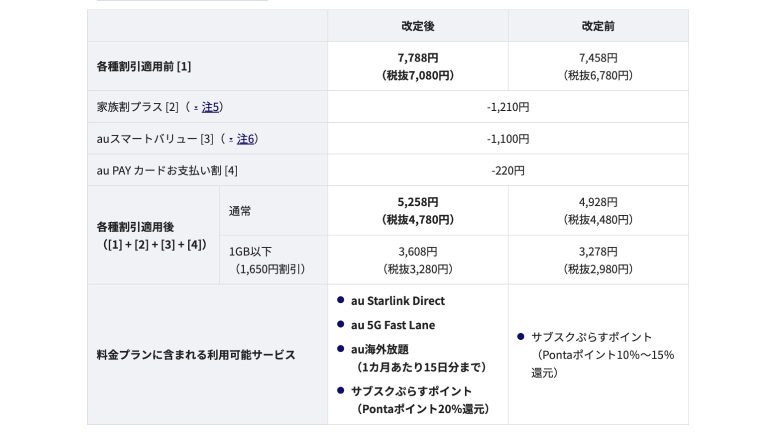
Task: Open the 注6 footnote link
Action: click(x=246, y=139)
